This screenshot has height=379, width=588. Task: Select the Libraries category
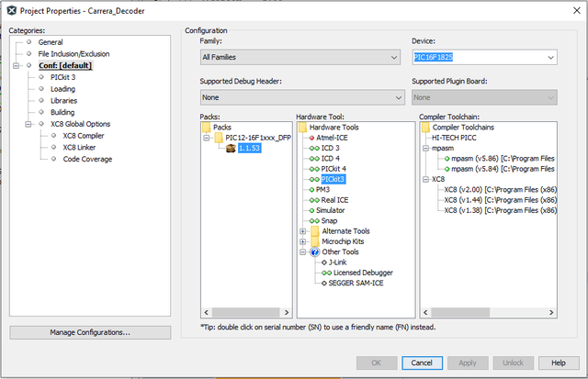63,101
